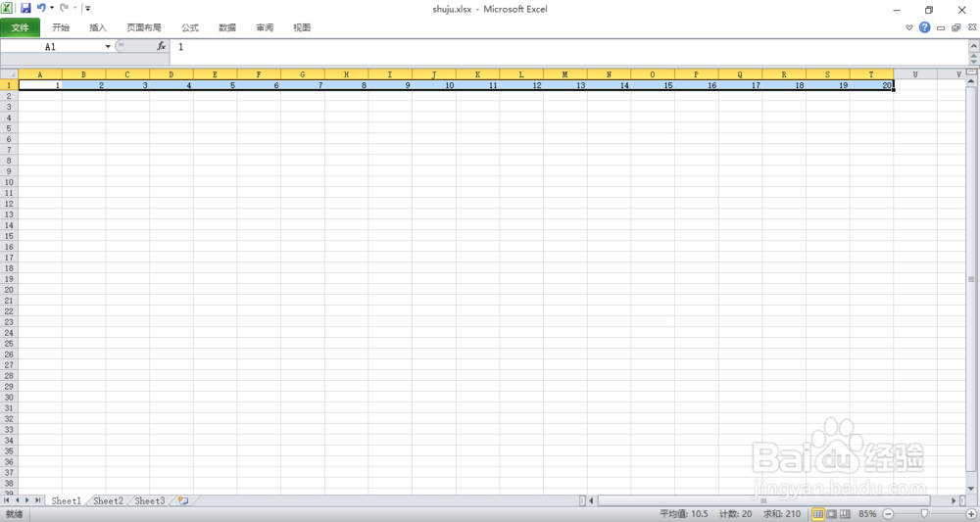The height and width of the screenshot is (522, 980).
Task: Click the zoom slider handle
Action: coord(924,514)
